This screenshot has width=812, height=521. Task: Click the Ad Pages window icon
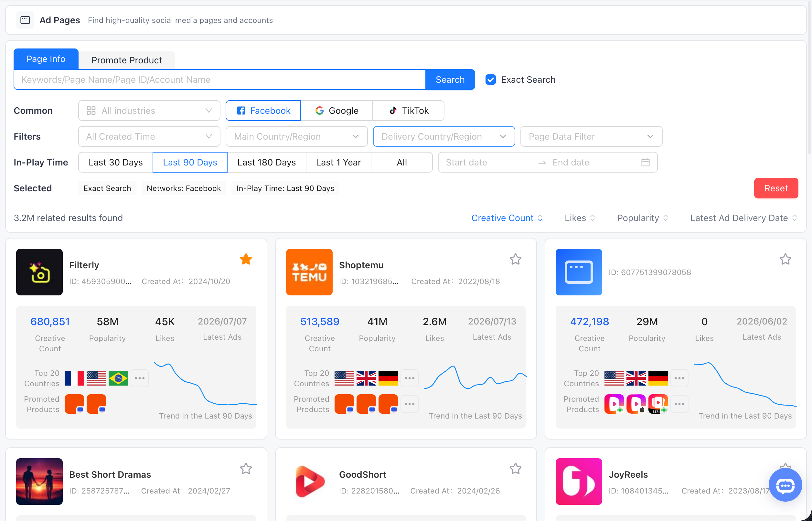coord(25,20)
